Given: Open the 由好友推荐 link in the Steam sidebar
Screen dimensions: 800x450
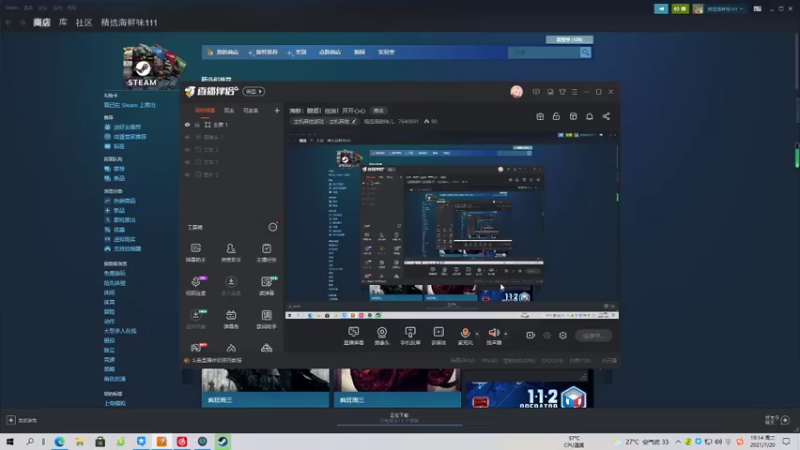Looking at the screenshot, I should click(x=127, y=127).
